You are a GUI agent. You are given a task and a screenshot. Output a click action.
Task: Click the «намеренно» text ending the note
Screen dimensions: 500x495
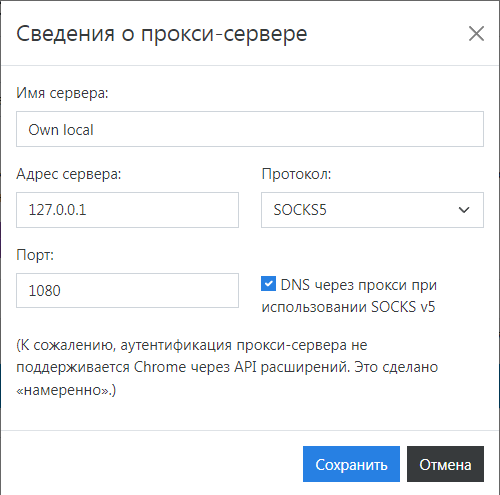coord(66,390)
